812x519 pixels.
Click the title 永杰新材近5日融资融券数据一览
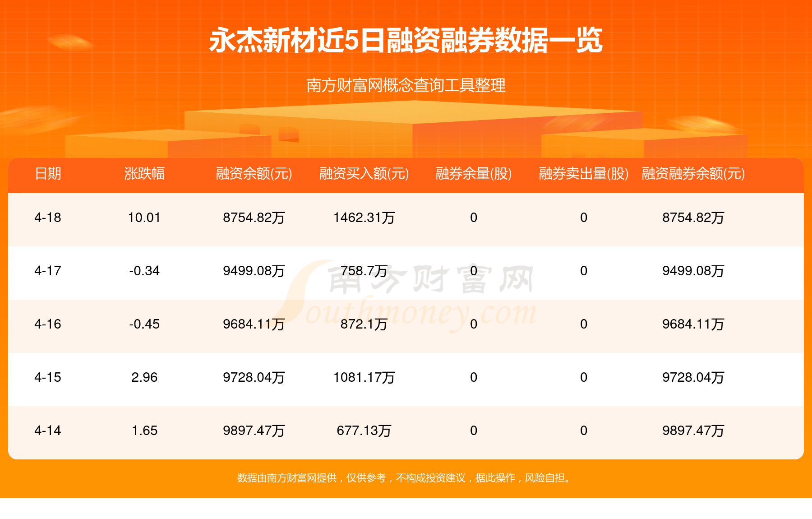point(405,41)
